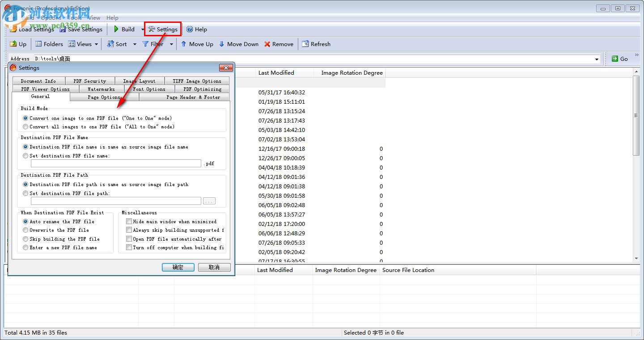Switch to the TIFF Image Options tab

pyautogui.click(x=197, y=81)
